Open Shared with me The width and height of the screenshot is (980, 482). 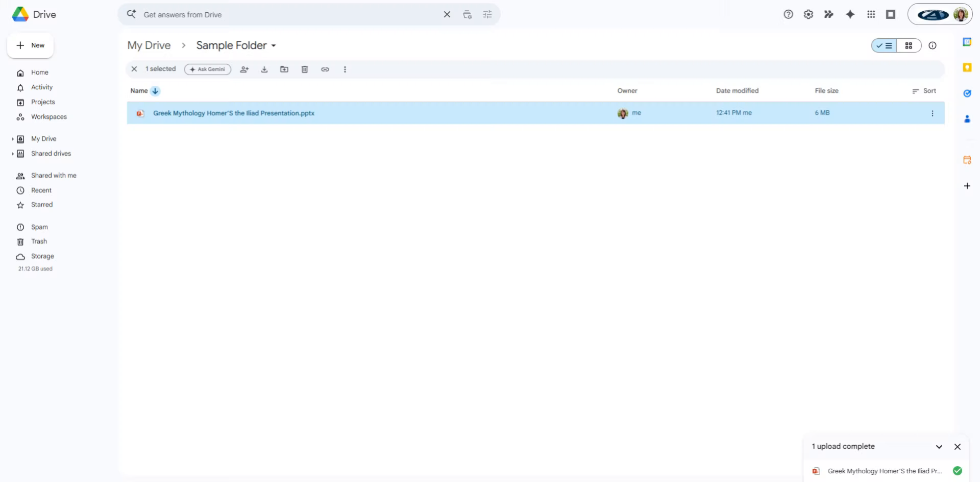54,176
